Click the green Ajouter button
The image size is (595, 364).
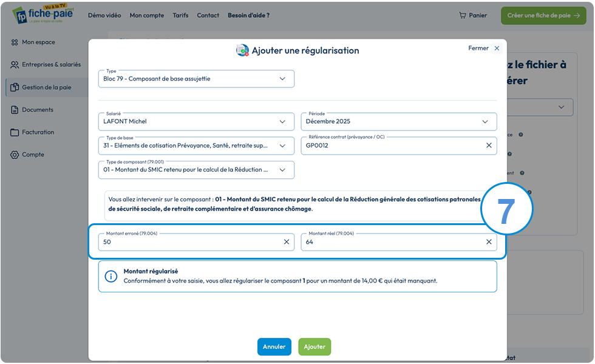tap(314, 346)
